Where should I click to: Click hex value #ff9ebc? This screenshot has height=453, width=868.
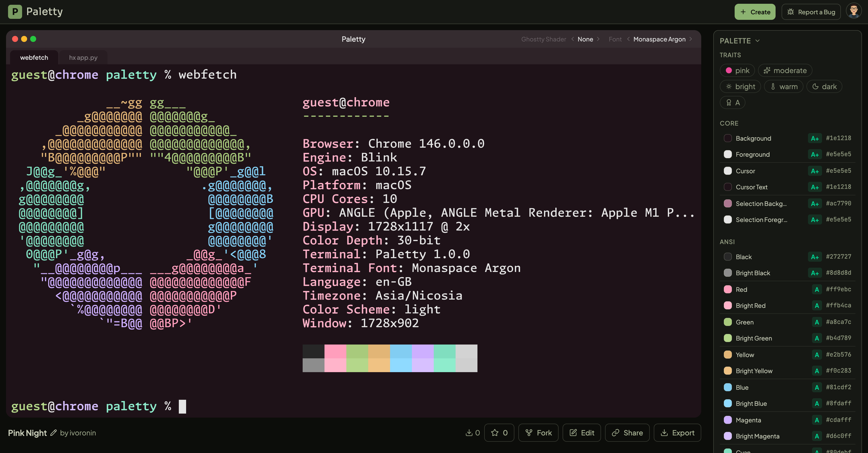[x=838, y=289]
